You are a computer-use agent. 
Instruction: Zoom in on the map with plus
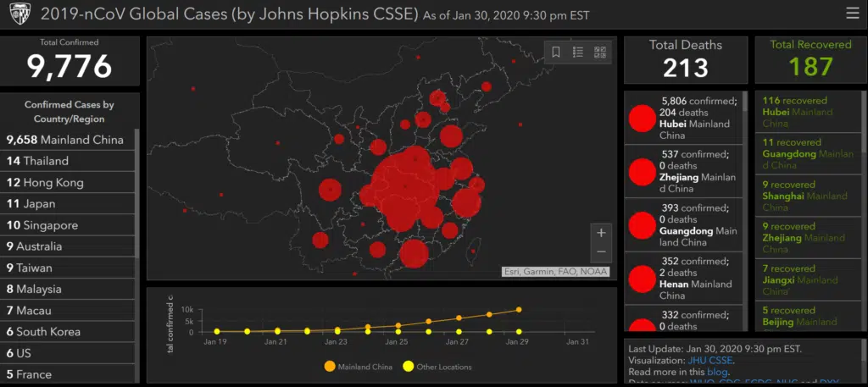[x=601, y=233]
